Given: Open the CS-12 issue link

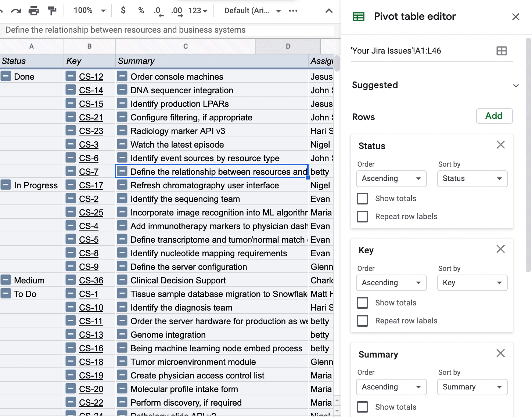Looking at the screenshot, I should tap(91, 77).
